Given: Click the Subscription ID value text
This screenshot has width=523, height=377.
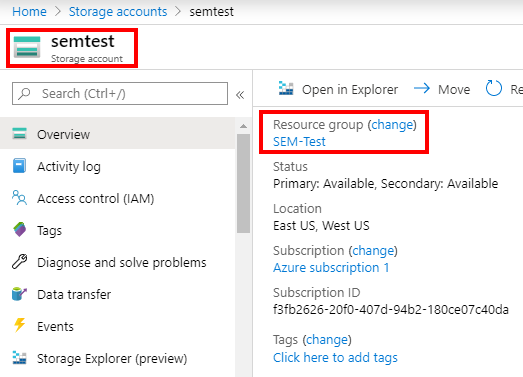Looking at the screenshot, I should (x=391, y=310).
